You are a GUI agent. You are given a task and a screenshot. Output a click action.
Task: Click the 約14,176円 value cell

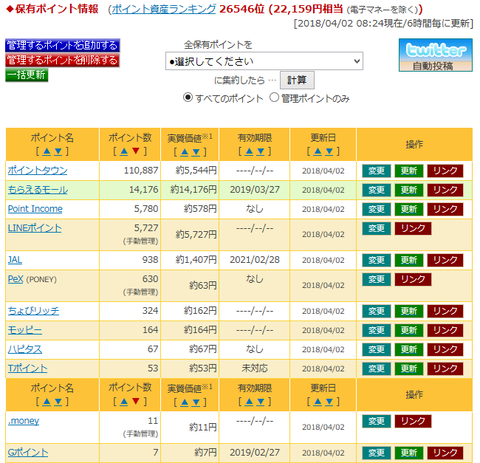click(189, 190)
